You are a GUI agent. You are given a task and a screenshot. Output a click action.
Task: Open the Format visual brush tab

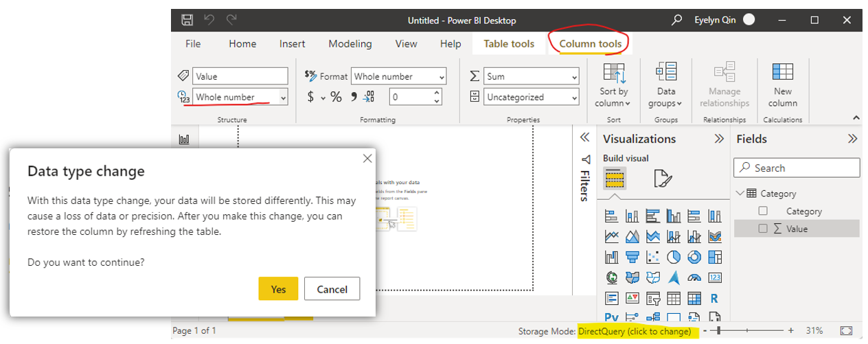coord(662,179)
